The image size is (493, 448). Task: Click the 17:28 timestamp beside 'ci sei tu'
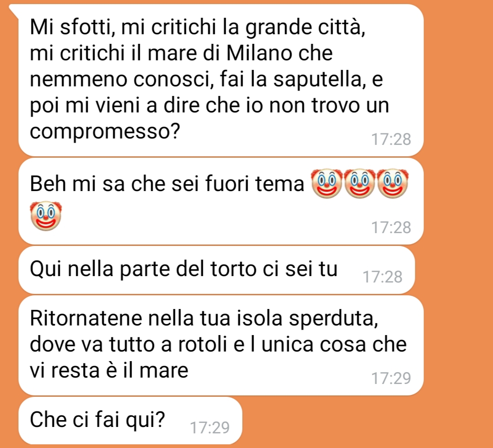click(382, 277)
